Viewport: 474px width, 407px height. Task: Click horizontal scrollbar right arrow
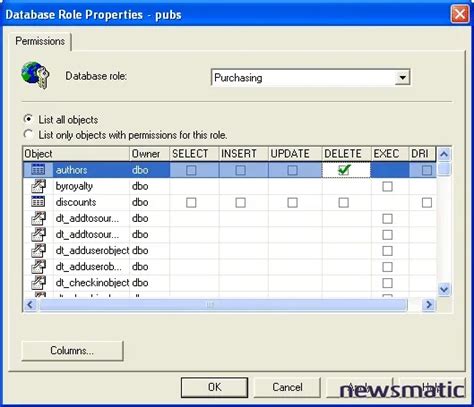click(x=429, y=305)
